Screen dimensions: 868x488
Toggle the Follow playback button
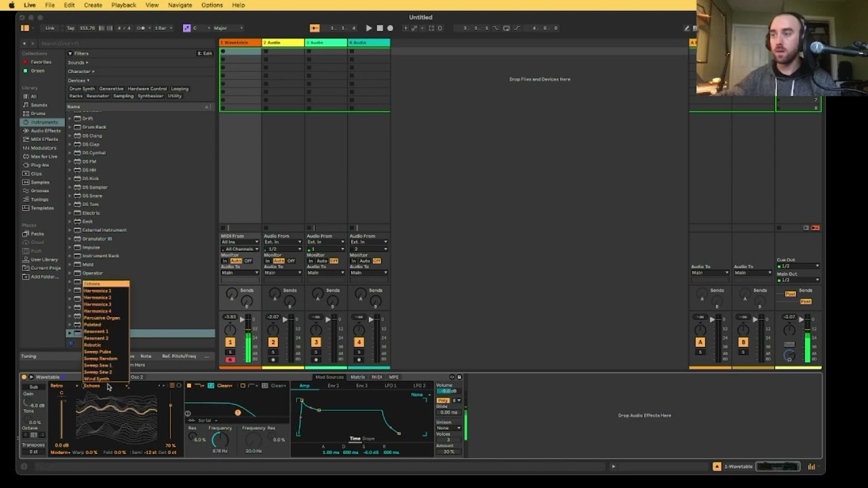pos(315,28)
